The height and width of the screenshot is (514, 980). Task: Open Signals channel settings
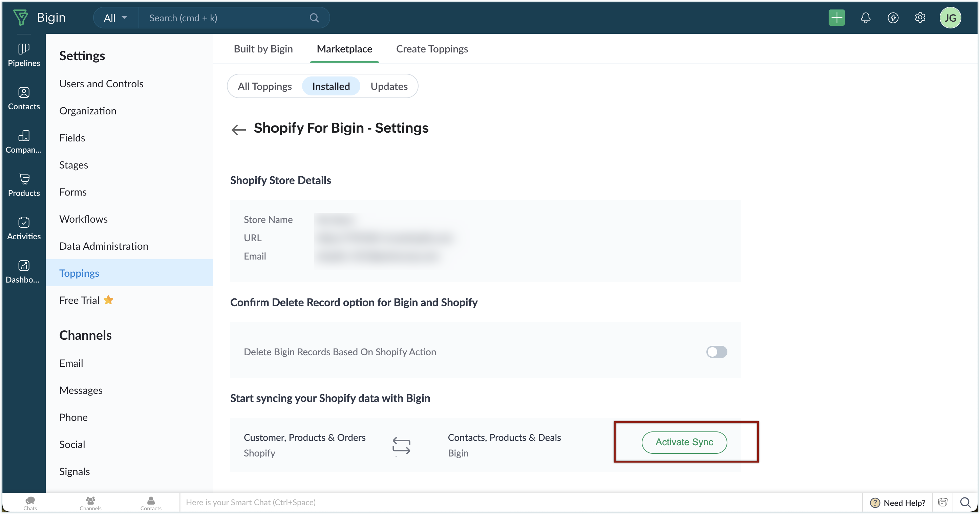(74, 471)
